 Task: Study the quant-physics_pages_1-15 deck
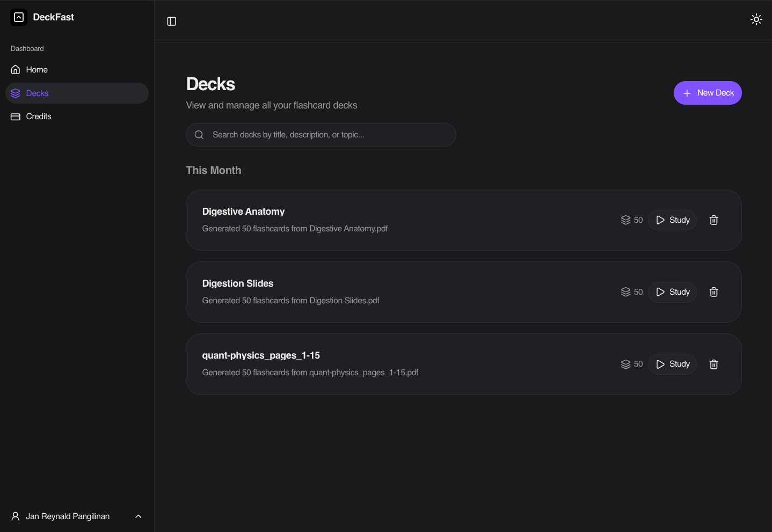672,364
